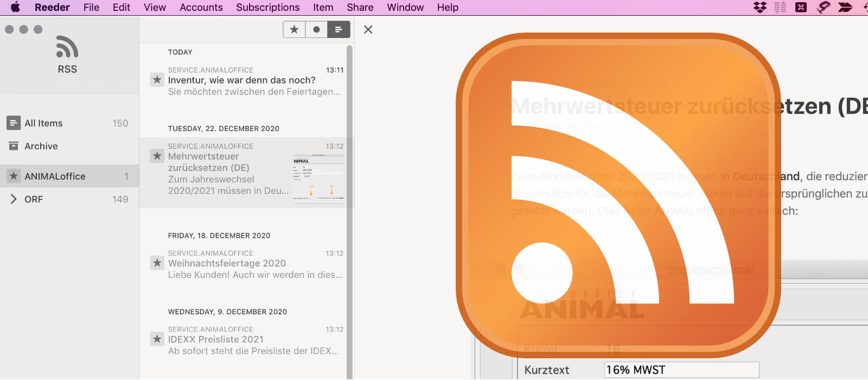The width and height of the screenshot is (868, 380).
Task: Select All Items in the sidebar
Action: (x=69, y=123)
